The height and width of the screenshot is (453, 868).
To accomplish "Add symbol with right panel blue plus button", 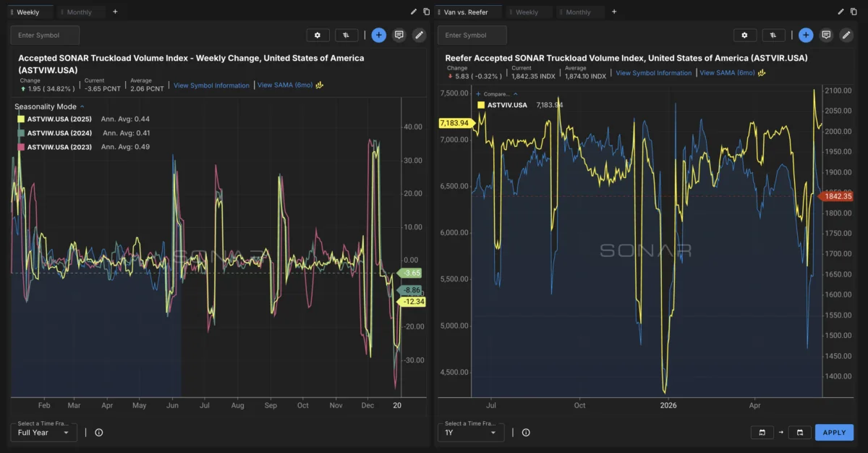I will pyautogui.click(x=807, y=35).
